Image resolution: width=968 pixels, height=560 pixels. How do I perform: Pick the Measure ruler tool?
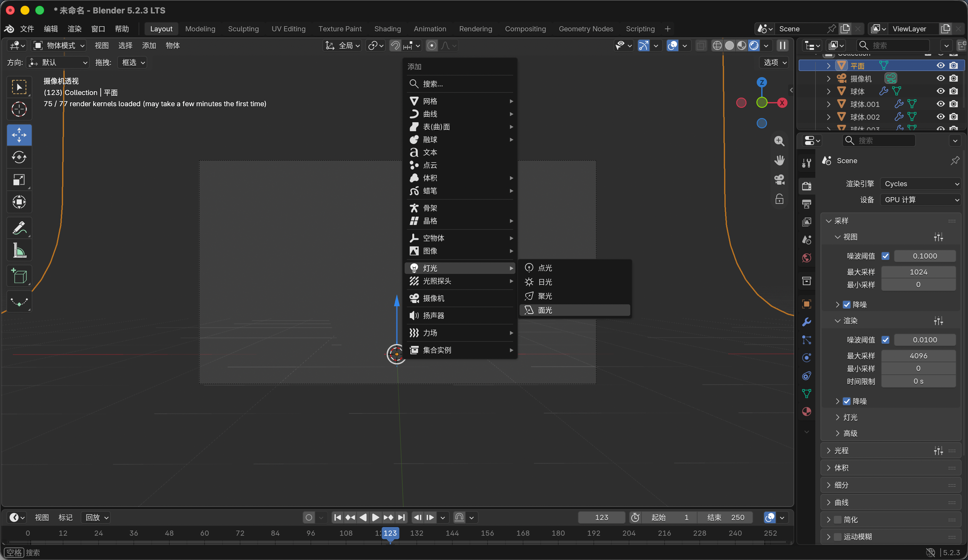pos(19,250)
